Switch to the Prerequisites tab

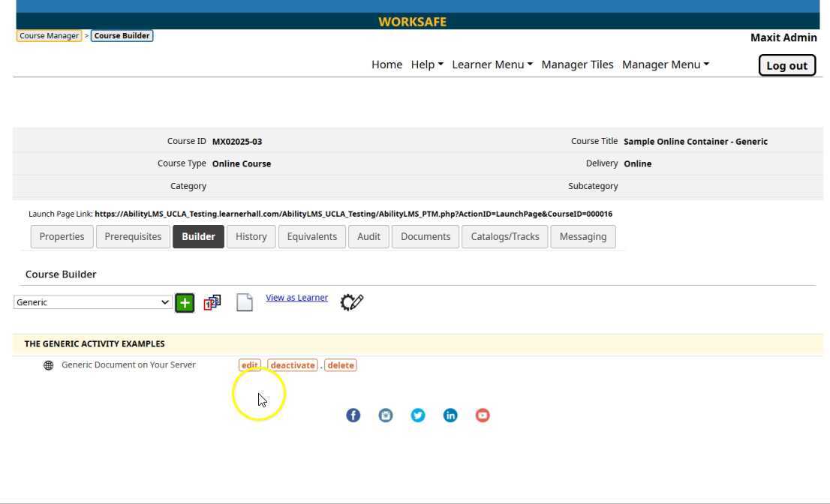click(133, 236)
